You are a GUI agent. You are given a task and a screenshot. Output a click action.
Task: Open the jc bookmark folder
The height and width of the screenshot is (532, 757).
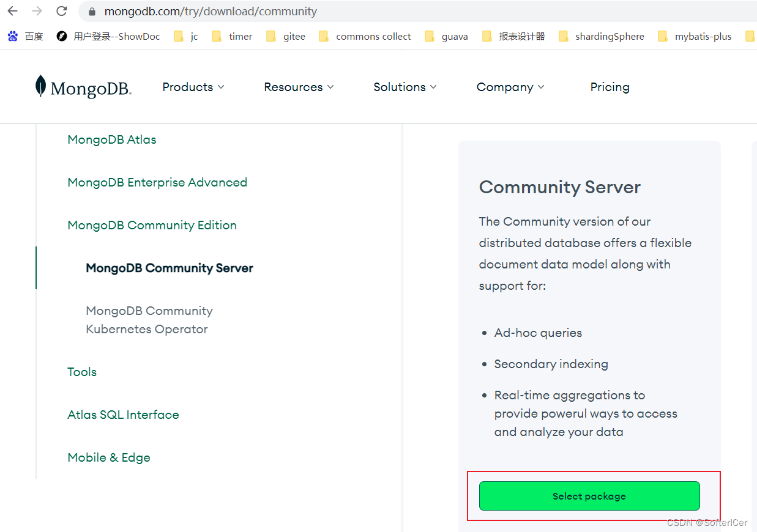point(186,37)
